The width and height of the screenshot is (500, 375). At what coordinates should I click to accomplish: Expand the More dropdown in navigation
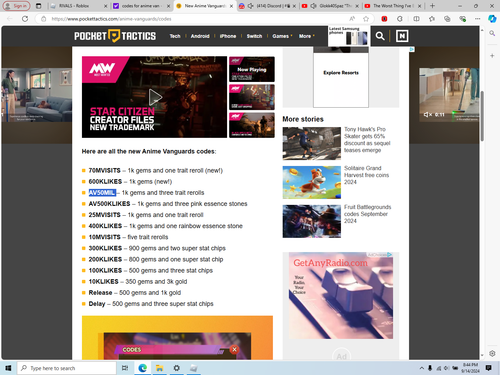306,36
